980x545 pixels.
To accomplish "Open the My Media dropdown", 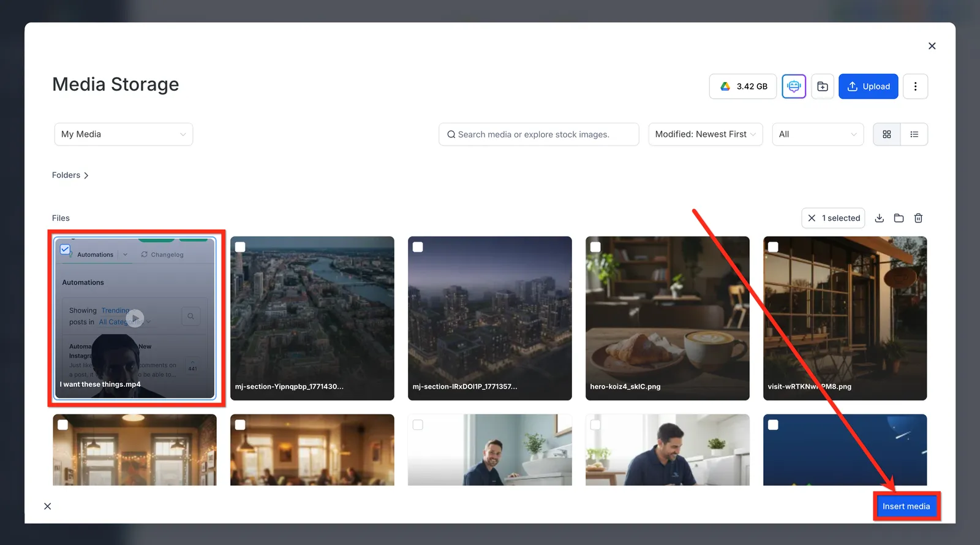I will (124, 134).
